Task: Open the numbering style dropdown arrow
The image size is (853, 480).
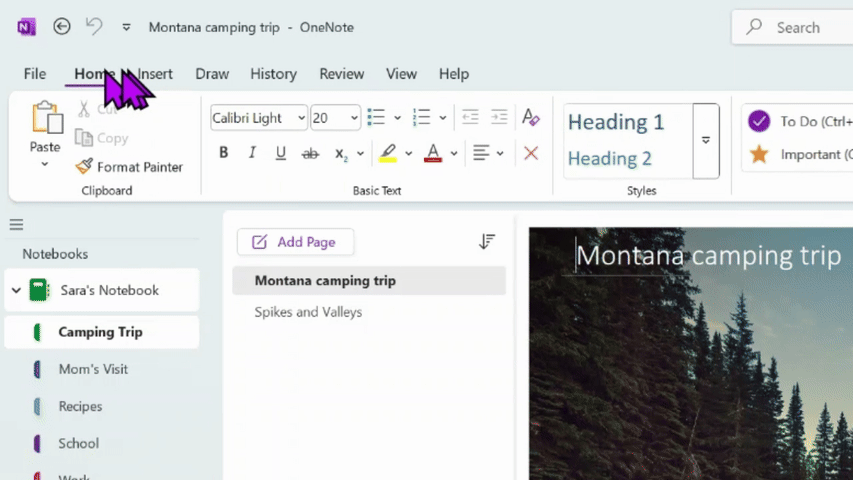Action: click(x=443, y=118)
